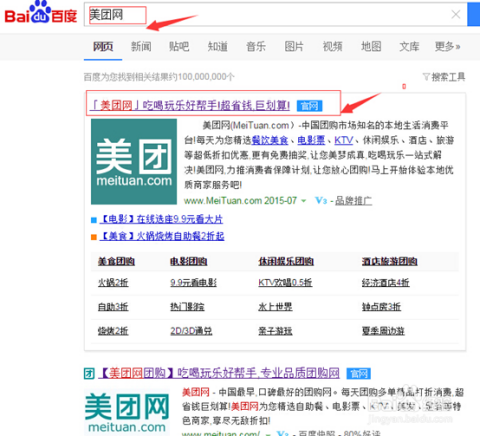
Task: Open the 「美团网」吃喝玩乐好帮手 result title
Action: (190, 106)
